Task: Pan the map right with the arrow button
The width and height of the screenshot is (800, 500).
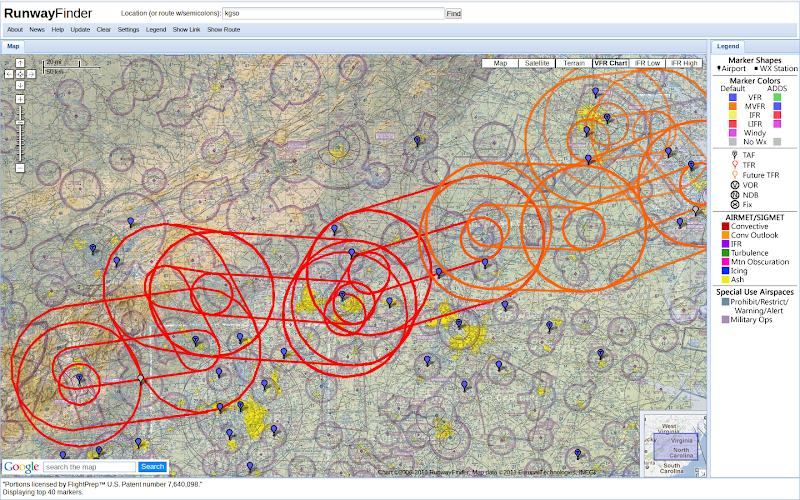Action: tap(31, 74)
